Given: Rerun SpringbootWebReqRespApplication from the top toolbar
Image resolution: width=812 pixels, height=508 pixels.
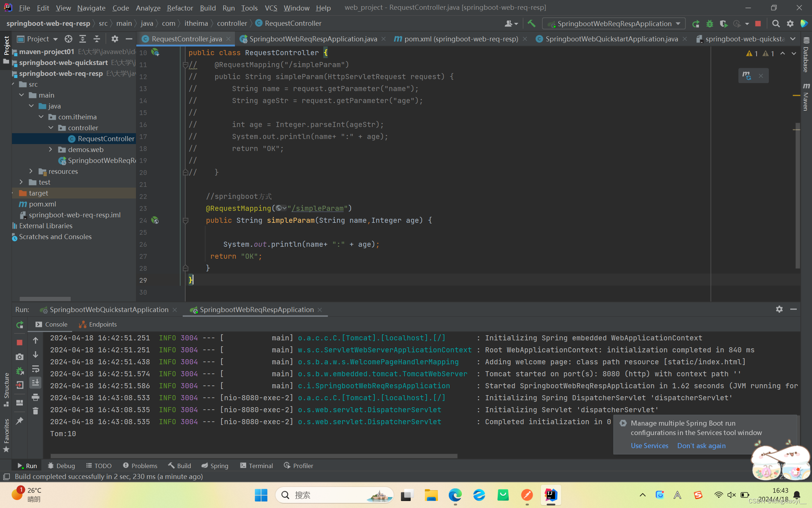Looking at the screenshot, I should tap(695, 24).
